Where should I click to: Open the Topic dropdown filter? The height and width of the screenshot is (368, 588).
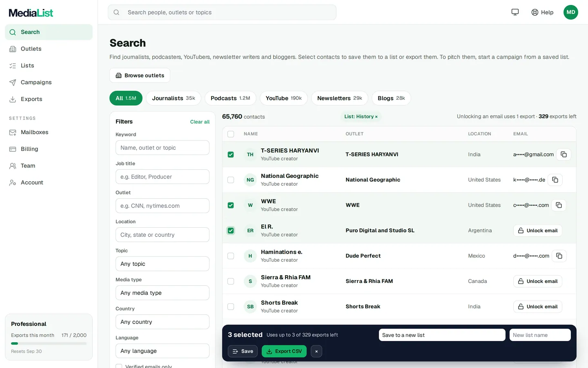[163, 264]
